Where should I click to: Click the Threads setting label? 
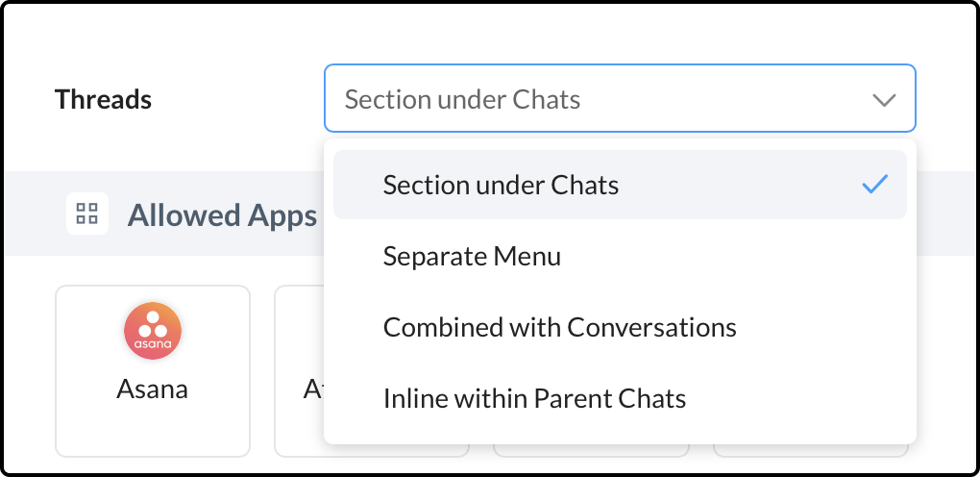coord(103,99)
